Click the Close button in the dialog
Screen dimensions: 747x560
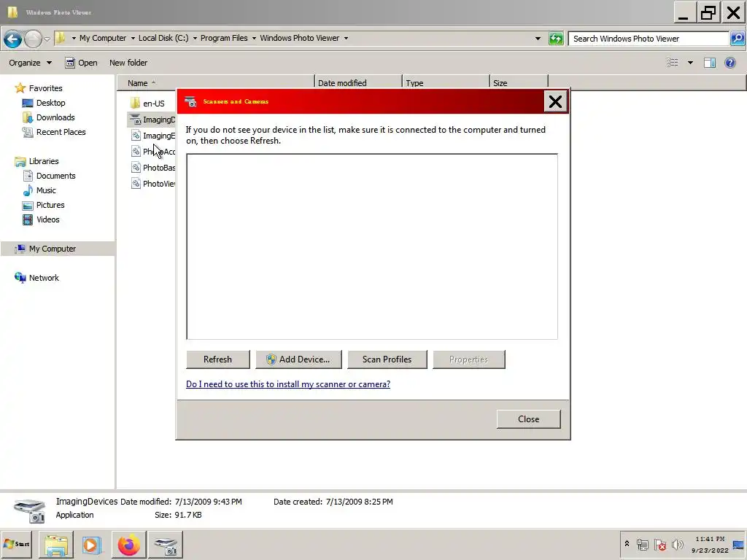(528, 419)
